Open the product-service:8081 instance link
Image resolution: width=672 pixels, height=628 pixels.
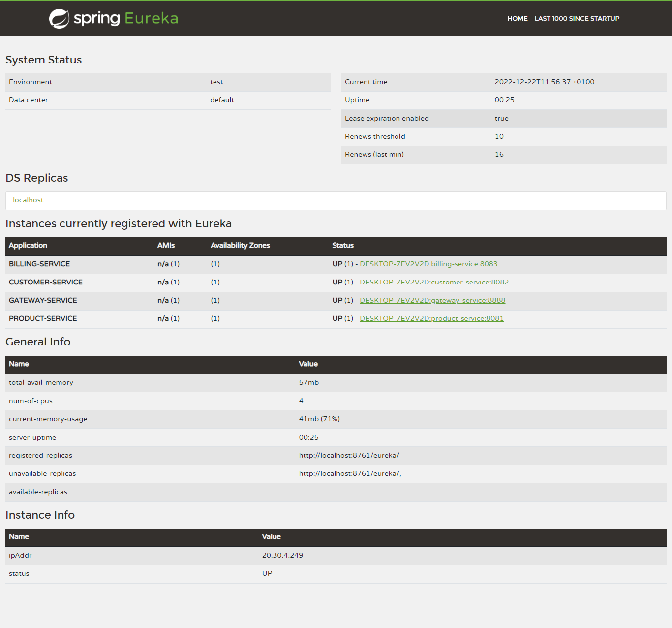pos(432,319)
